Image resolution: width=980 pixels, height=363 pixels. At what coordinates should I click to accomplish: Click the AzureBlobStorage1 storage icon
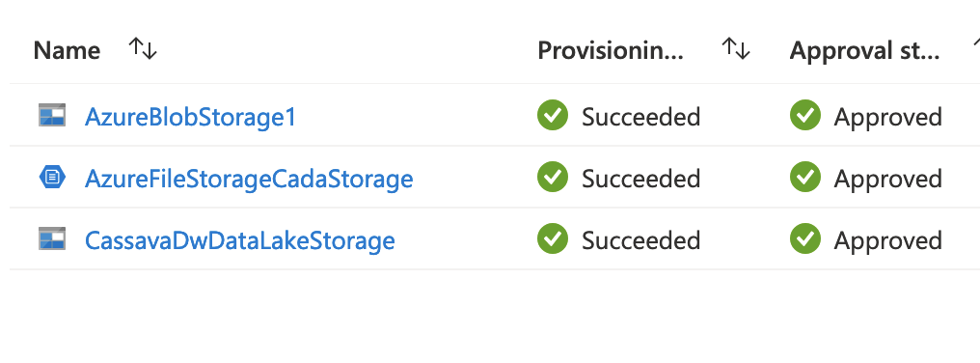click(x=52, y=116)
